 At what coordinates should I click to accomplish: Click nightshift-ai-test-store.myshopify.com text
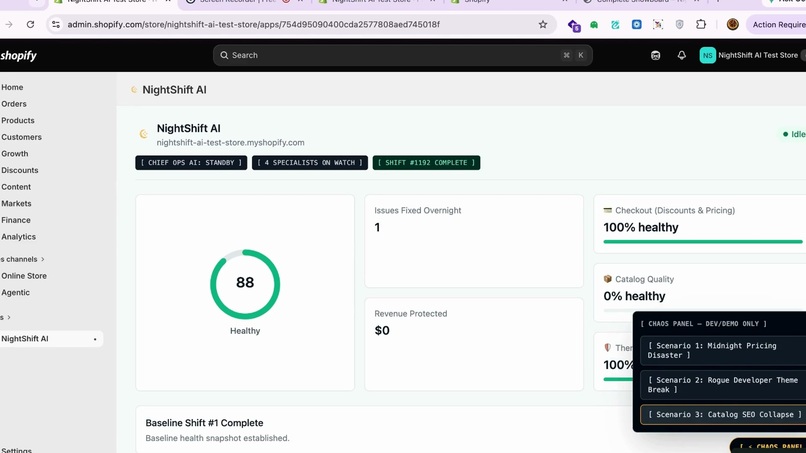pos(230,142)
